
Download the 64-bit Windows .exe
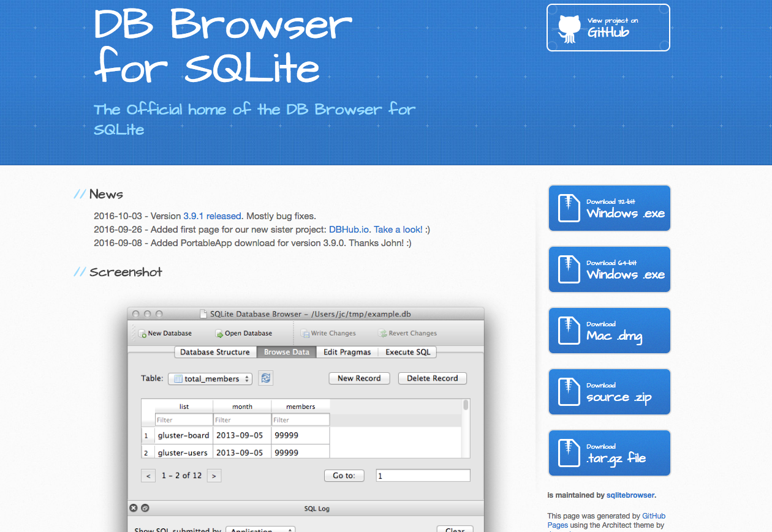610,269
